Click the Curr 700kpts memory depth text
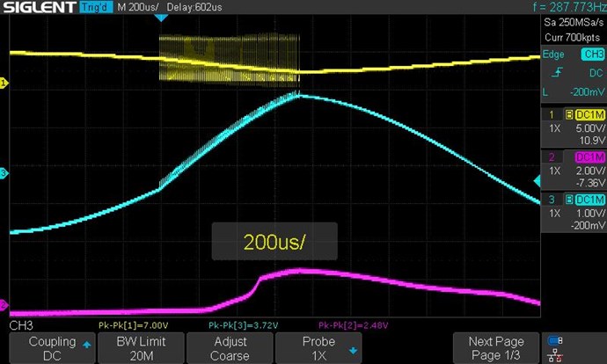 (x=572, y=38)
